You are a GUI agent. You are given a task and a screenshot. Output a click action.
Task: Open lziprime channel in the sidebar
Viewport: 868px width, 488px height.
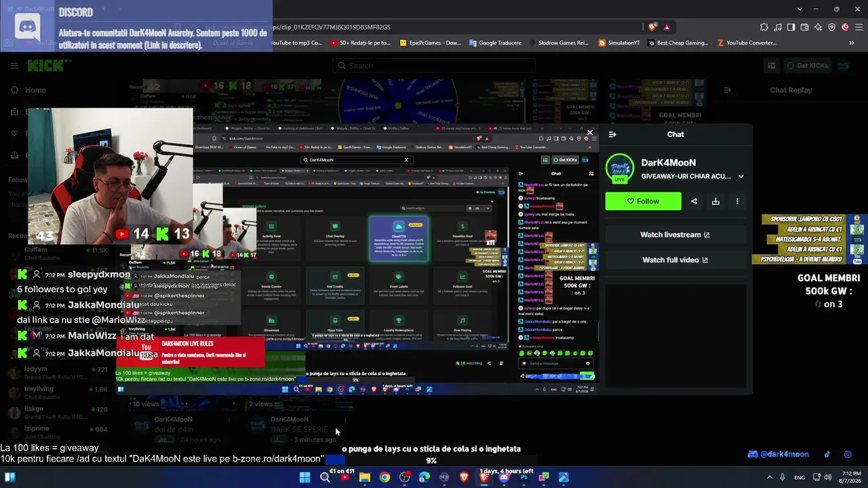coord(58,432)
